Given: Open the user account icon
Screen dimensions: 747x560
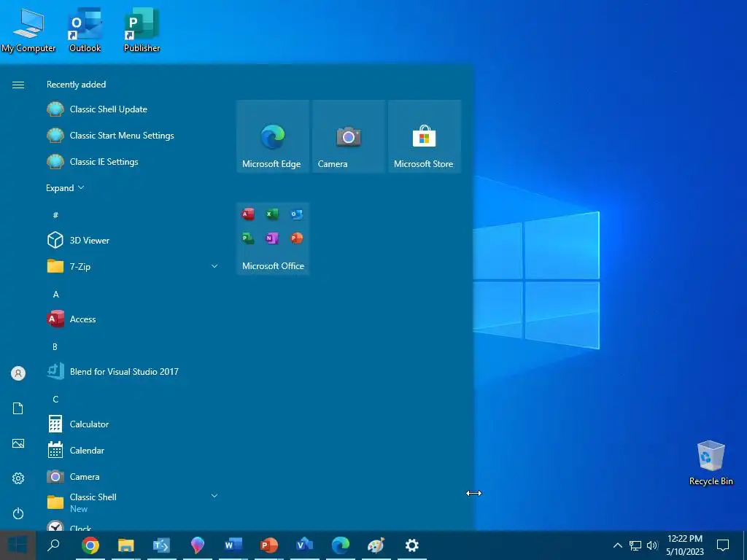Looking at the screenshot, I should 18,373.
